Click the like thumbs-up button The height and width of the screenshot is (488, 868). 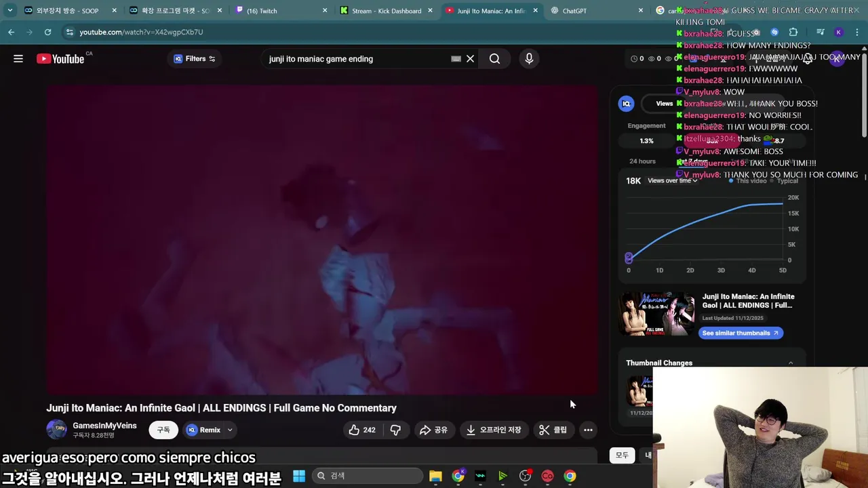tap(362, 430)
